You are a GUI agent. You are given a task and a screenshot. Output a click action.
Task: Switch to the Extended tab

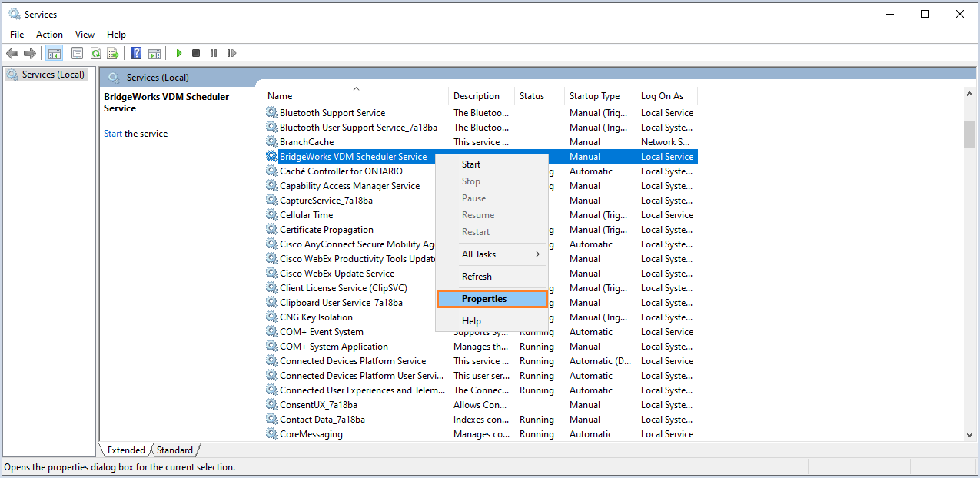coord(126,450)
